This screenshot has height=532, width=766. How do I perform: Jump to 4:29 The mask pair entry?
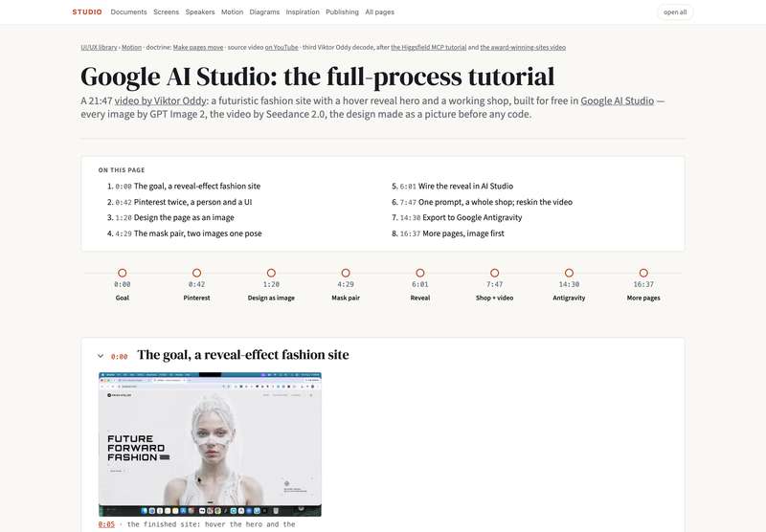189,233
